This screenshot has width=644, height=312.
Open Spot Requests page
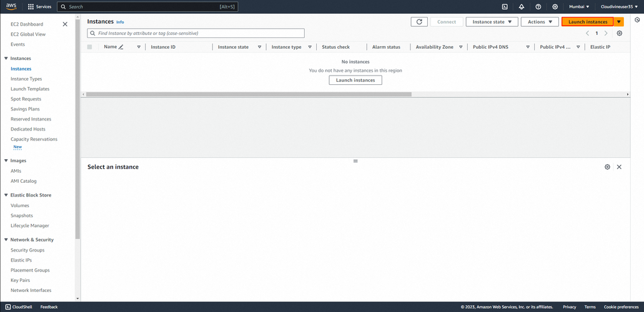[x=26, y=99]
